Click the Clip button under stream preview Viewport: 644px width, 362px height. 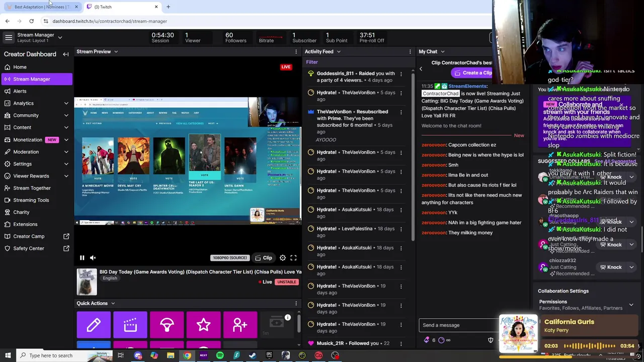point(264,258)
